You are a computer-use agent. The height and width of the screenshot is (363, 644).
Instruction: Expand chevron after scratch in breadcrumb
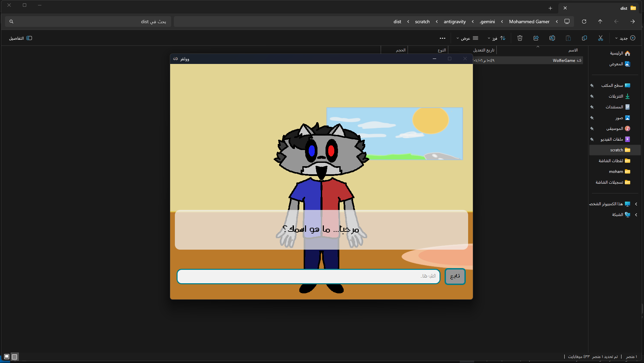(x=408, y=22)
